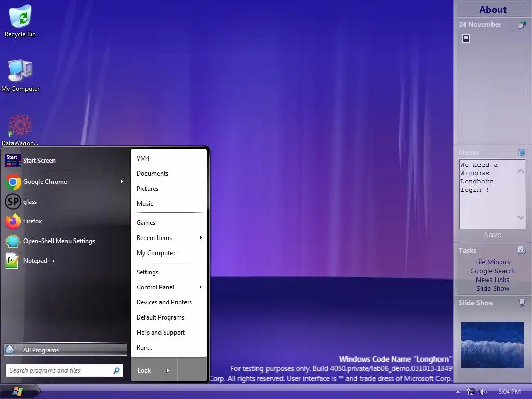Screen dimensions: 532x399
Task: Open the glass SP program icon
Action: (x=13, y=202)
